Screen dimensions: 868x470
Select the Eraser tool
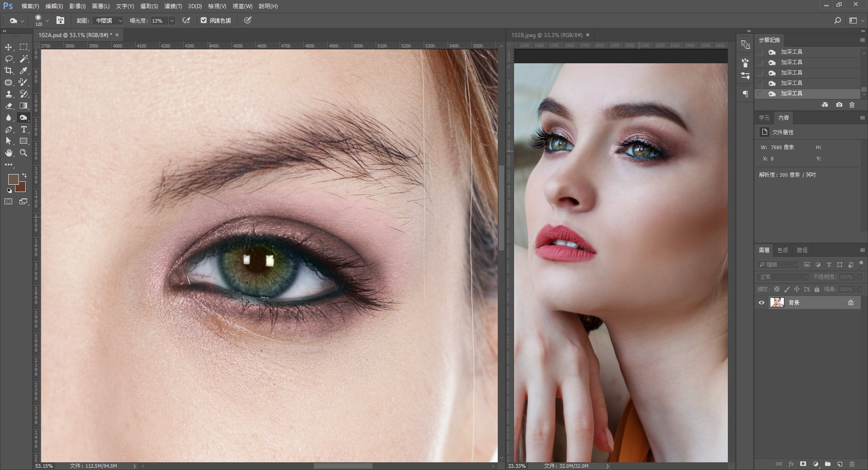point(9,106)
